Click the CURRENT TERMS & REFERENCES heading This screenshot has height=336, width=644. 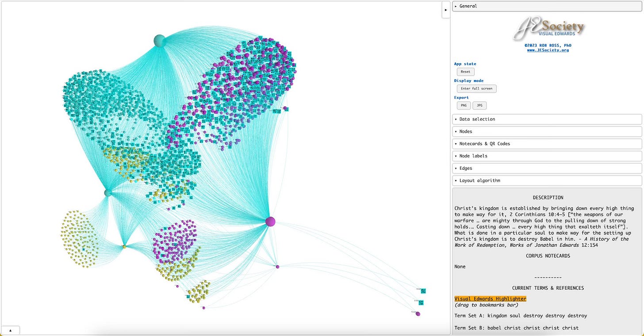click(x=548, y=288)
